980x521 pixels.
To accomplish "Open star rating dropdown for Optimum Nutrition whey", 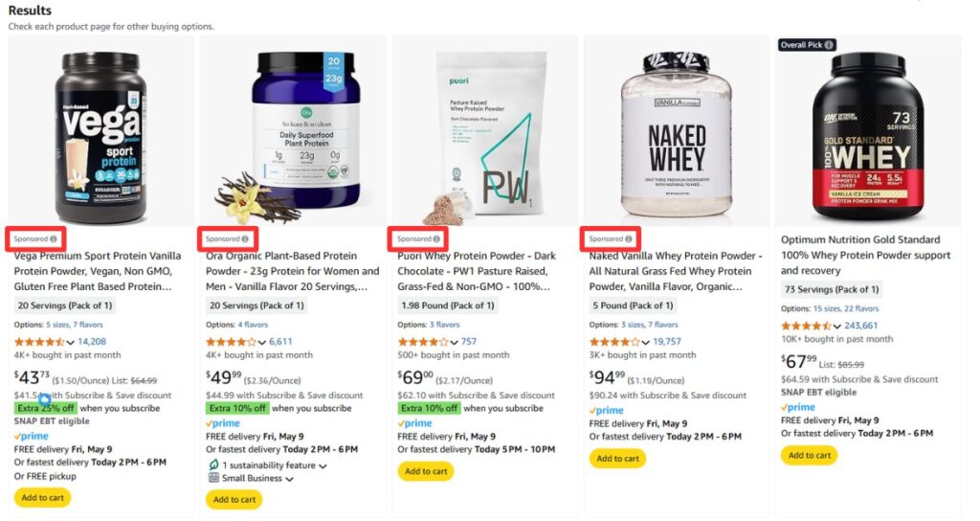I will pyautogui.click(x=836, y=326).
